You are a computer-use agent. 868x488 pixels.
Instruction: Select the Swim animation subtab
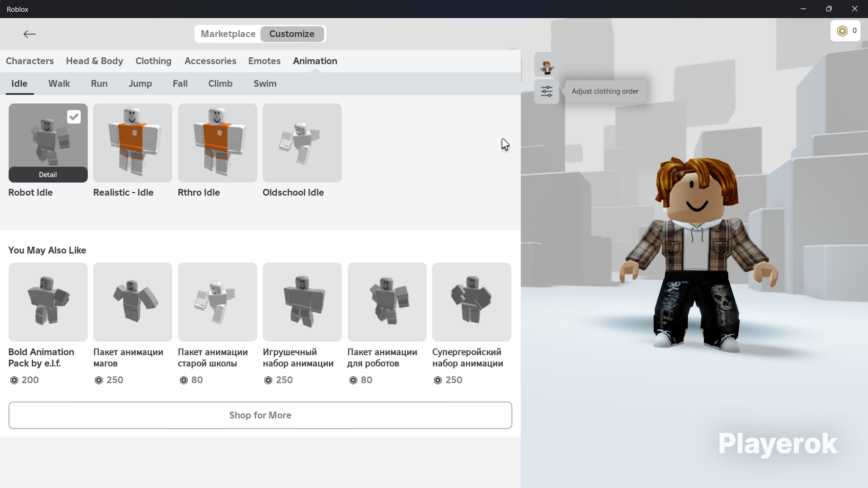pos(265,83)
